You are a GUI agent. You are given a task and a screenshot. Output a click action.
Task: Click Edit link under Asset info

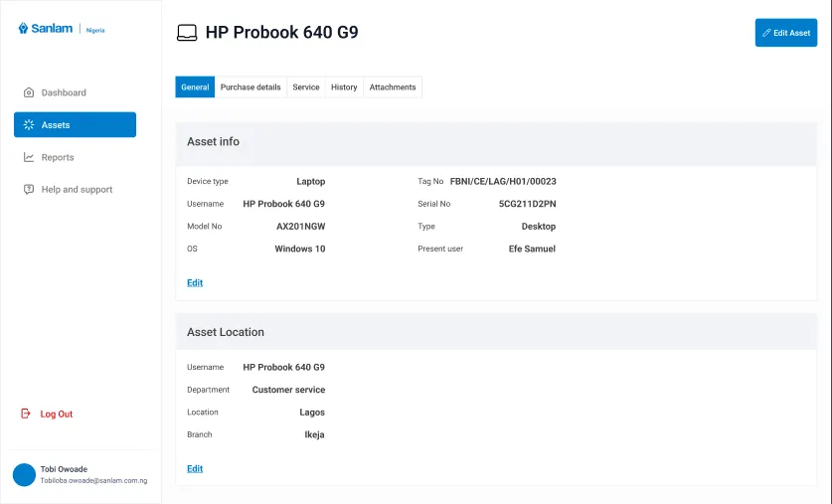coord(195,282)
